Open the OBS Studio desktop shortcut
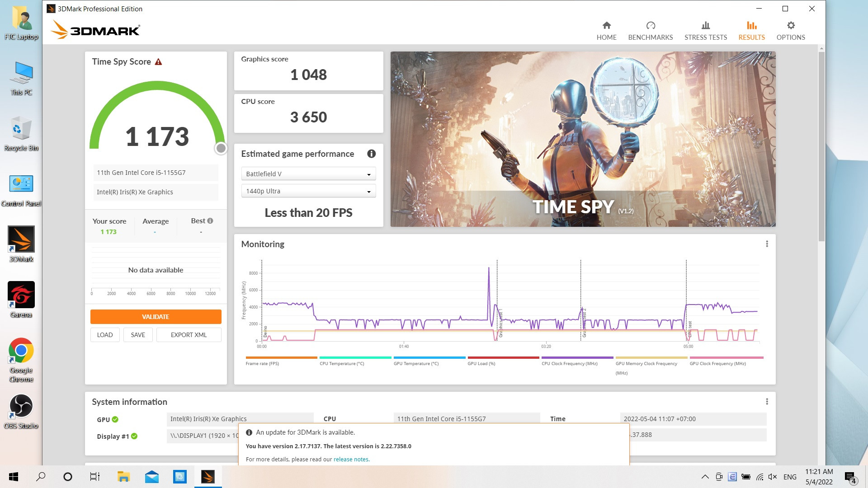 click(x=21, y=411)
